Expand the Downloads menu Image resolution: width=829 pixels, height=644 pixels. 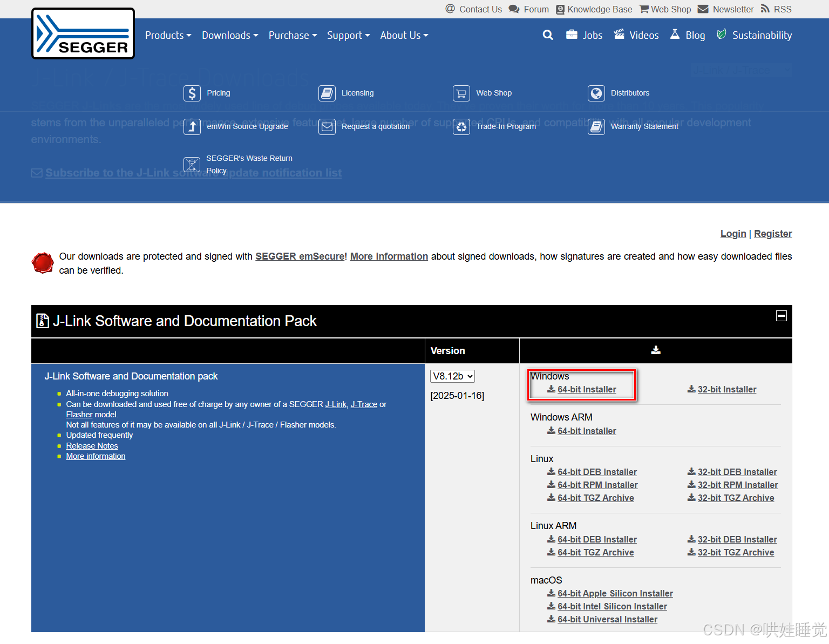[x=230, y=35]
